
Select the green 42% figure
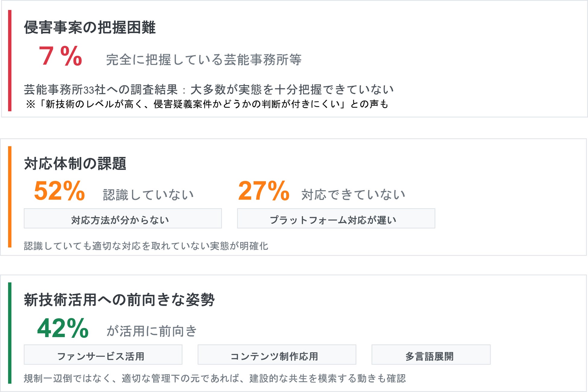click(x=63, y=328)
